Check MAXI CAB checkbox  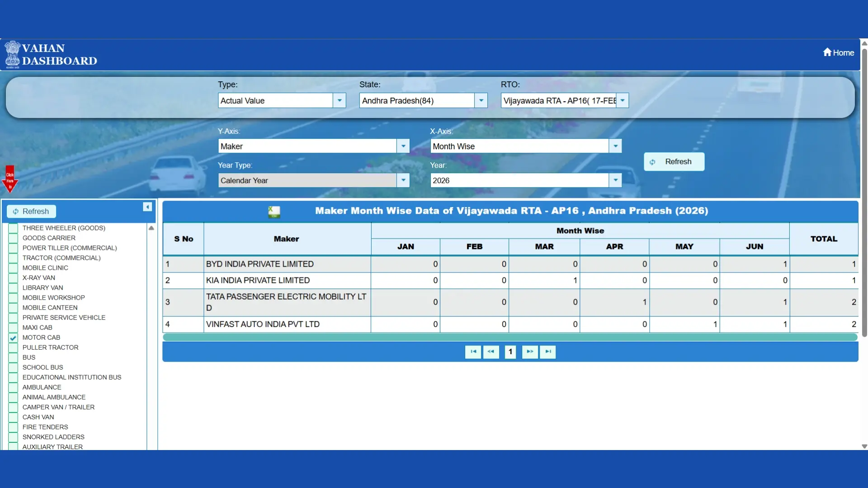(13, 328)
